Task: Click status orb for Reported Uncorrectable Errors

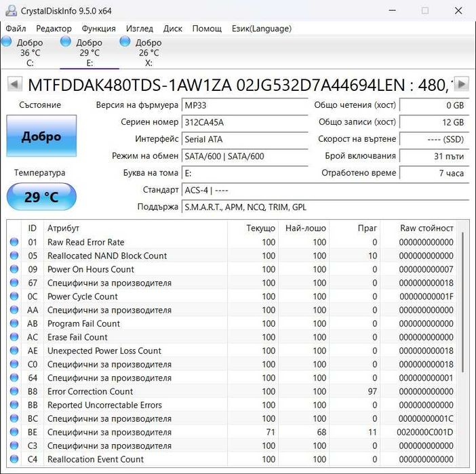Action: click(x=14, y=405)
